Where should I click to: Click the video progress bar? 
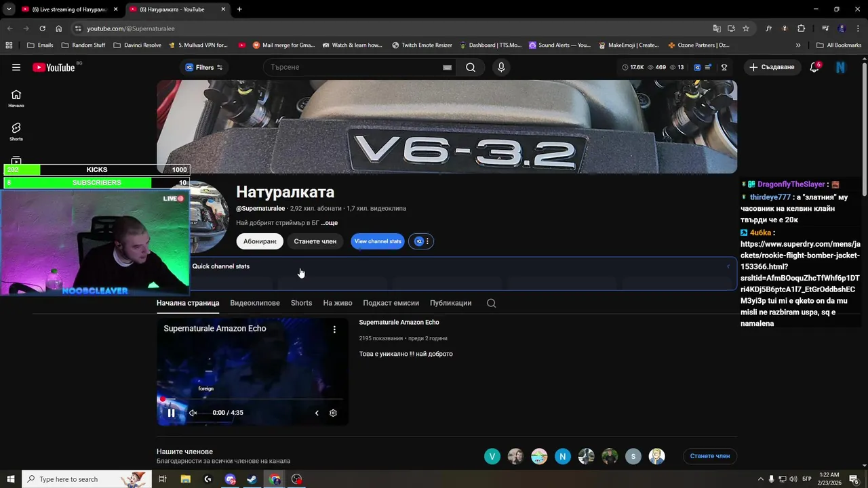252,399
